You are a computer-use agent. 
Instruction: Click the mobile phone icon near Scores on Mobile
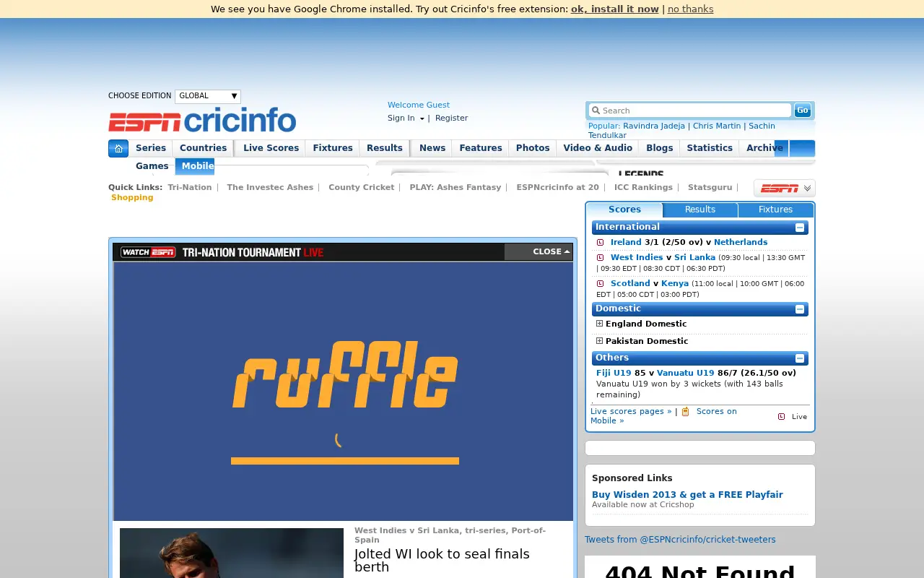click(x=686, y=412)
